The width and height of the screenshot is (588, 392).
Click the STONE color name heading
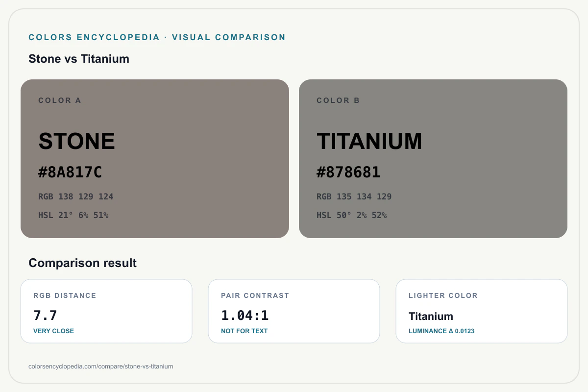(x=77, y=141)
